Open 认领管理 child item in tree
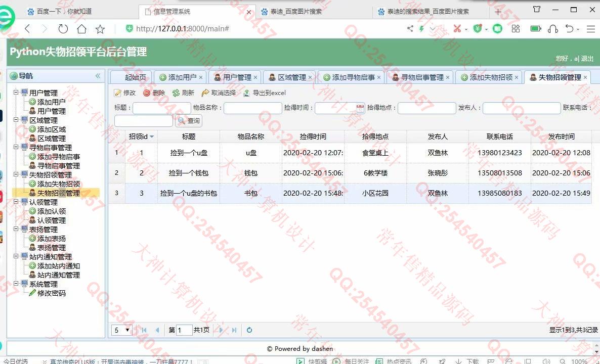This screenshot has height=364, width=600. point(51,220)
